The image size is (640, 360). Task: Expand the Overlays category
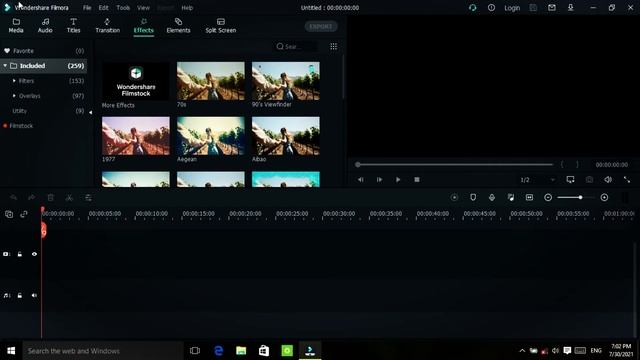click(x=14, y=96)
